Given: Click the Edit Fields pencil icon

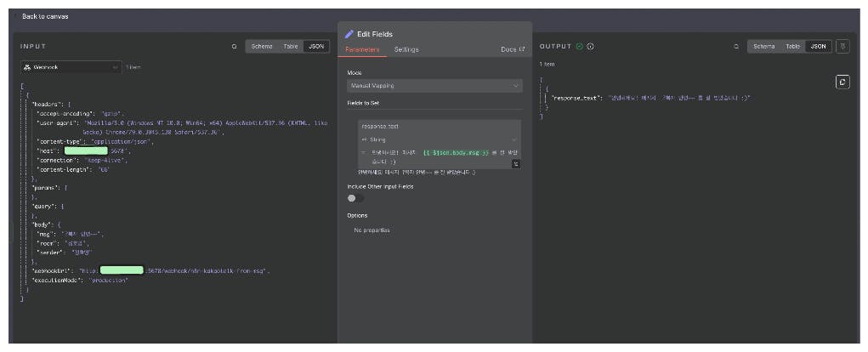Looking at the screenshot, I should (x=349, y=34).
